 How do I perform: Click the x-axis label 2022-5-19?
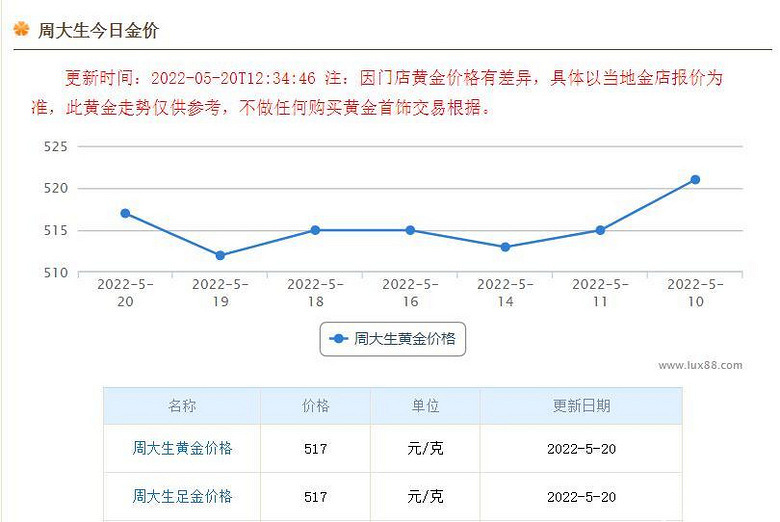click(220, 293)
